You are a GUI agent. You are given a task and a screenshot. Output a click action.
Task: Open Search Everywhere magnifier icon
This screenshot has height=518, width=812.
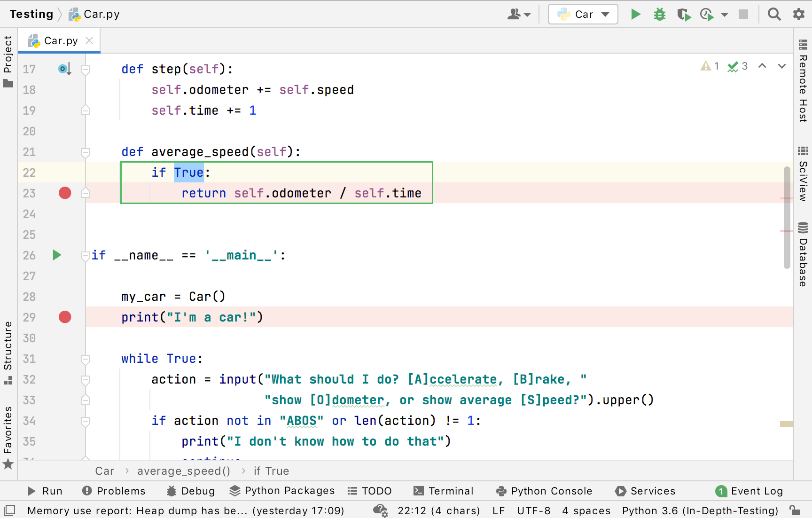tap(774, 15)
